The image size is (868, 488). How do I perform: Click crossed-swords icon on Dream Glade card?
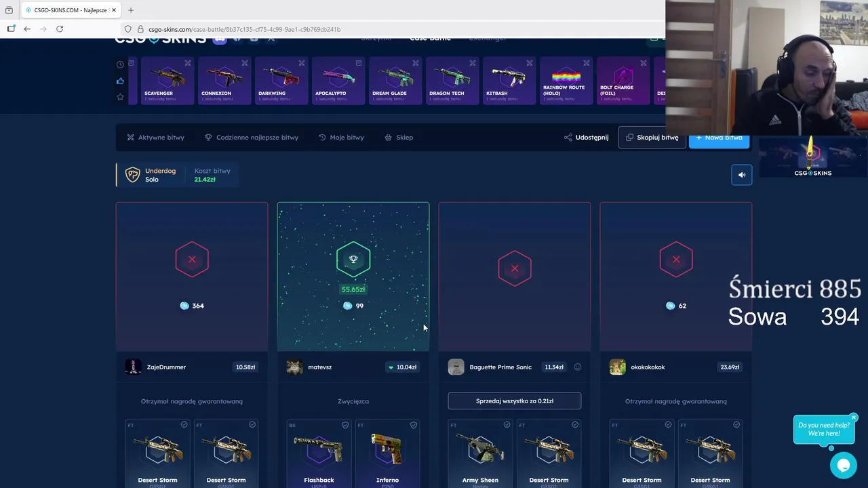click(416, 63)
